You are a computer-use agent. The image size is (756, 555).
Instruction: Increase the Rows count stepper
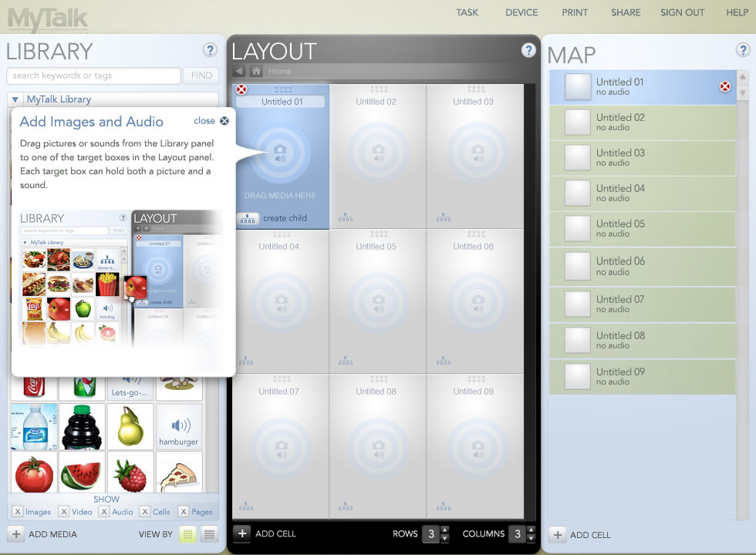click(x=444, y=530)
